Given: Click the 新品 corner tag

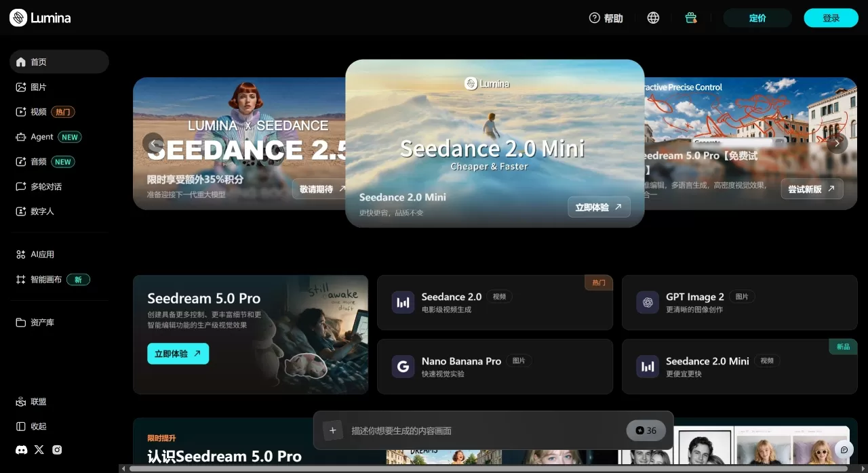Looking at the screenshot, I should click(x=844, y=347).
